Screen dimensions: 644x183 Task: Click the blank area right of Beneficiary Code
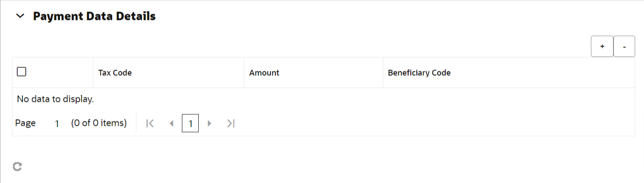(544, 73)
